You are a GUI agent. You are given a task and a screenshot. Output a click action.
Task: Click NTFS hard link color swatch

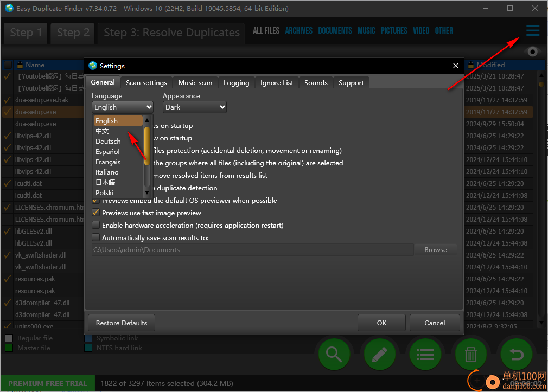pos(88,348)
